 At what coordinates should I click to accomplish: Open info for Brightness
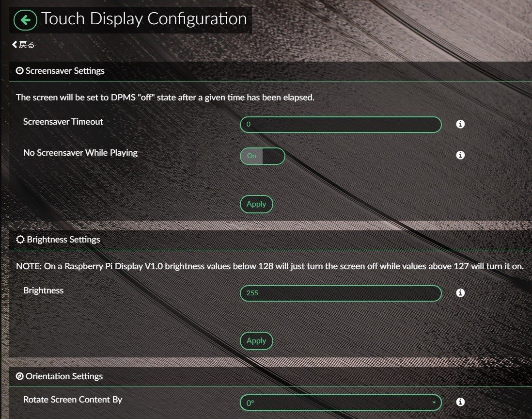pyautogui.click(x=460, y=293)
